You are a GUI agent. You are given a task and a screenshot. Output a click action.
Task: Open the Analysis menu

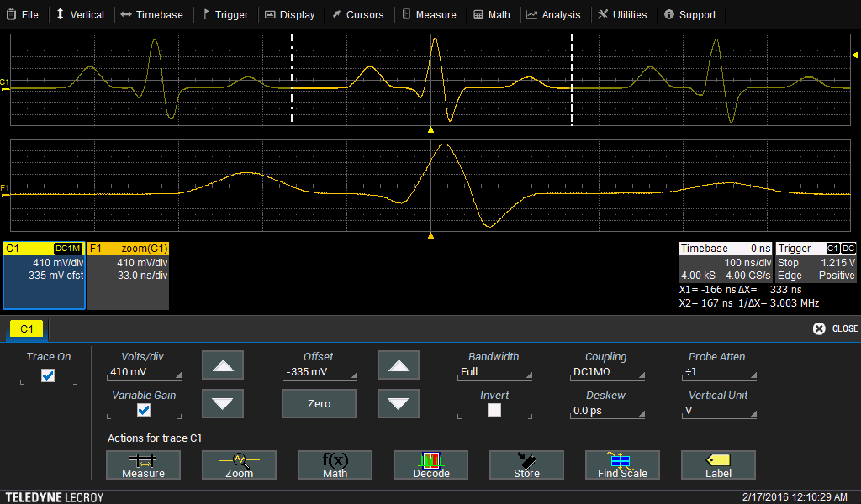[553, 14]
